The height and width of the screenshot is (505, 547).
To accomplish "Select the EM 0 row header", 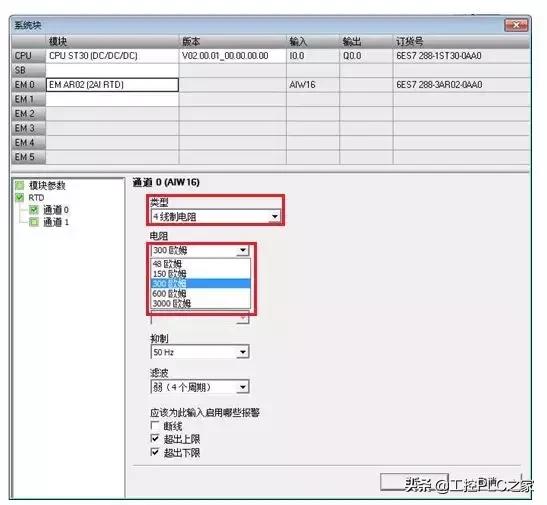I will 28,85.
